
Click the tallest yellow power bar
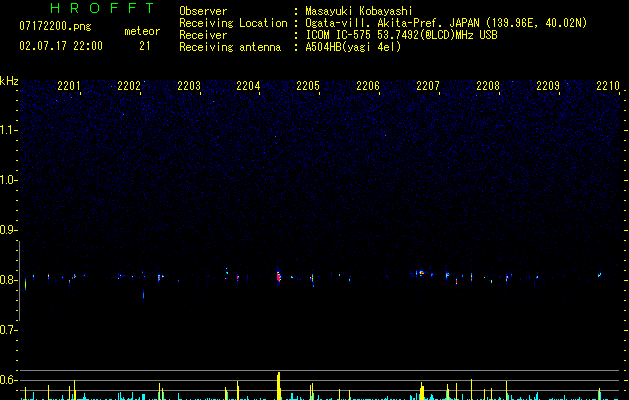click(279, 386)
